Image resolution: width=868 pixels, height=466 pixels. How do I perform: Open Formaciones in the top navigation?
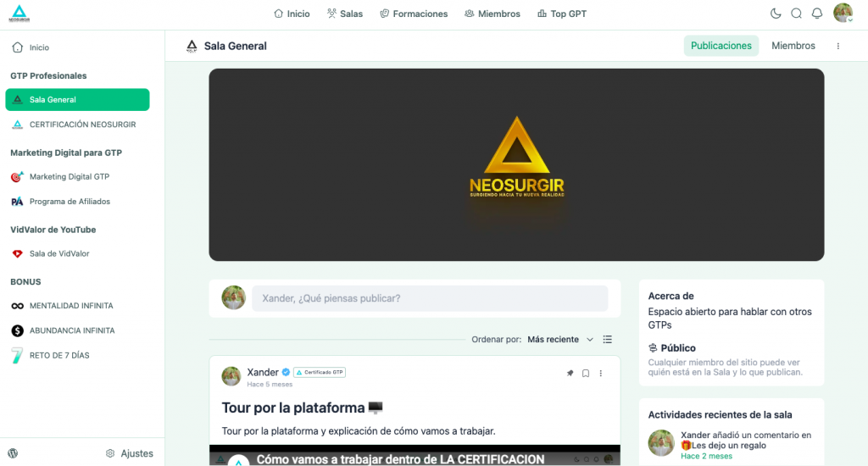(414, 14)
